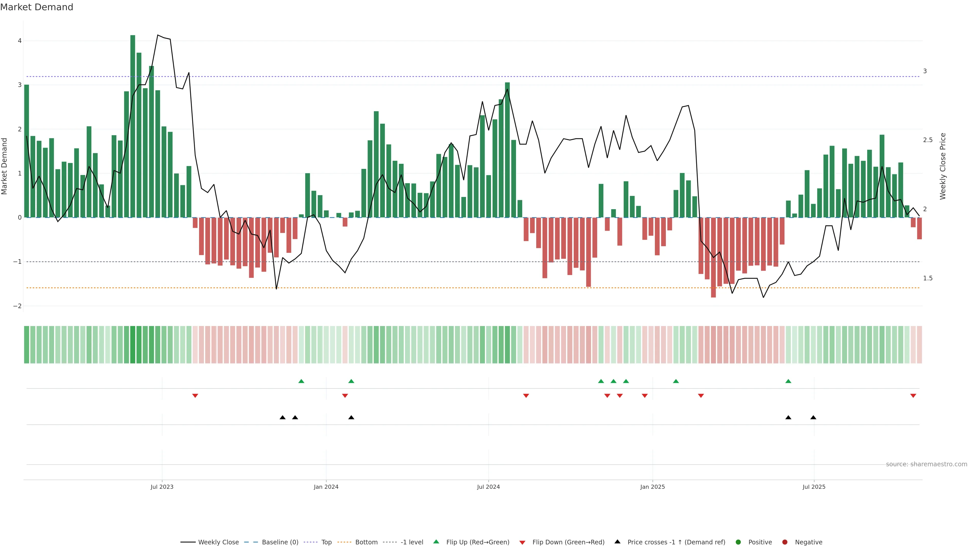The width and height of the screenshot is (980, 551).
Task: Click the Weekly Close Price axis title
Action: click(x=943, y=166)
